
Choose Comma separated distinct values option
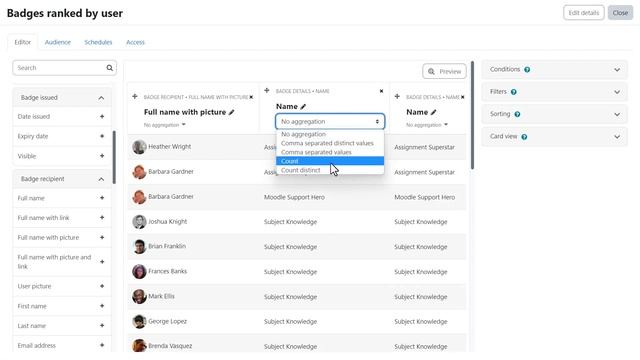point(330,143)
